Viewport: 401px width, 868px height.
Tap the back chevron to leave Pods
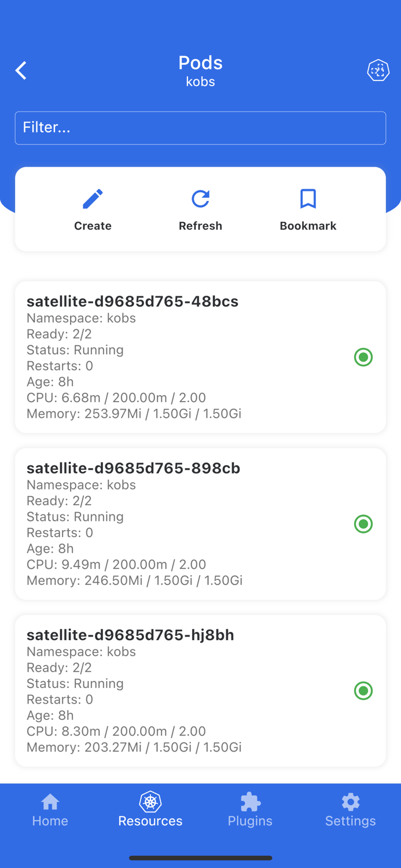click(20, 70)
